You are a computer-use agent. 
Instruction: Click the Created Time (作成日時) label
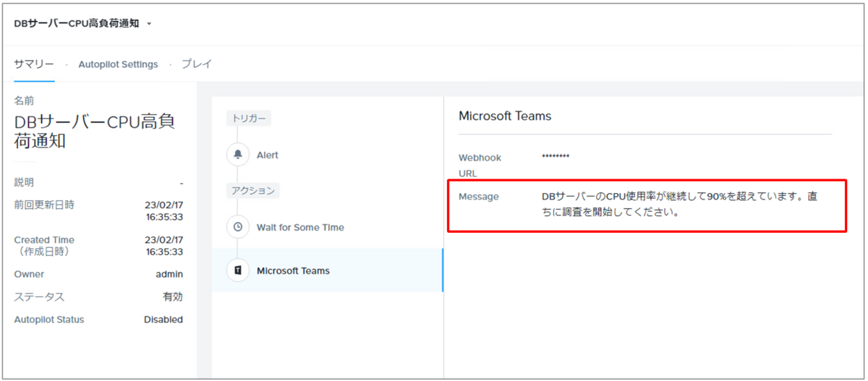[x=44, y=246]
